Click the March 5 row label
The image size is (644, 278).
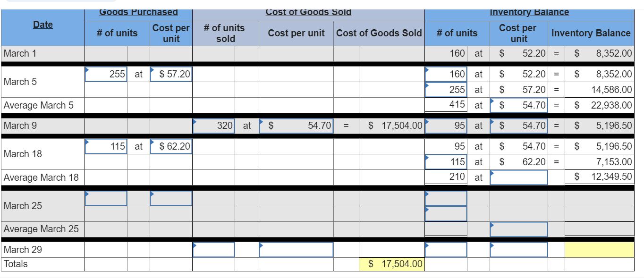click(x=20, y=82)
